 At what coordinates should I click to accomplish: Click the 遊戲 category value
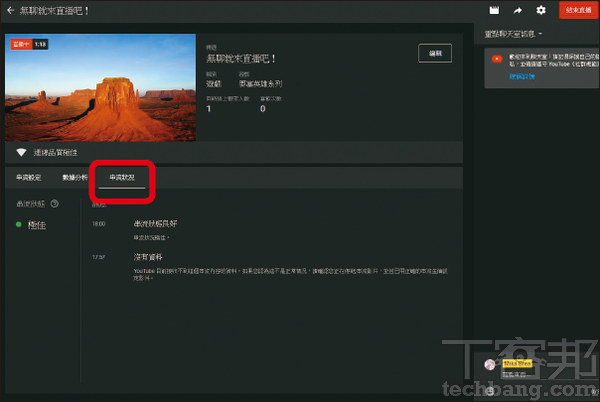click(214, 84)
